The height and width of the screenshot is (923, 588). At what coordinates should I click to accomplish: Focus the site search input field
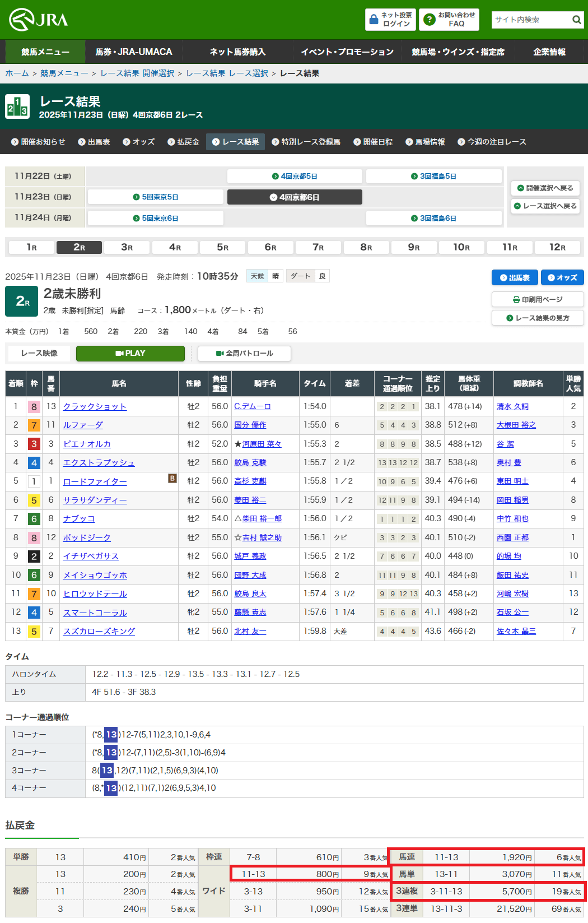pyautogui.click(x=529, y=20)
